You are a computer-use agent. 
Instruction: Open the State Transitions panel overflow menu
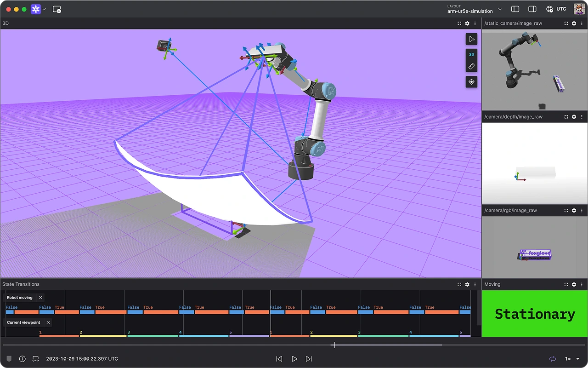(475, 284)
